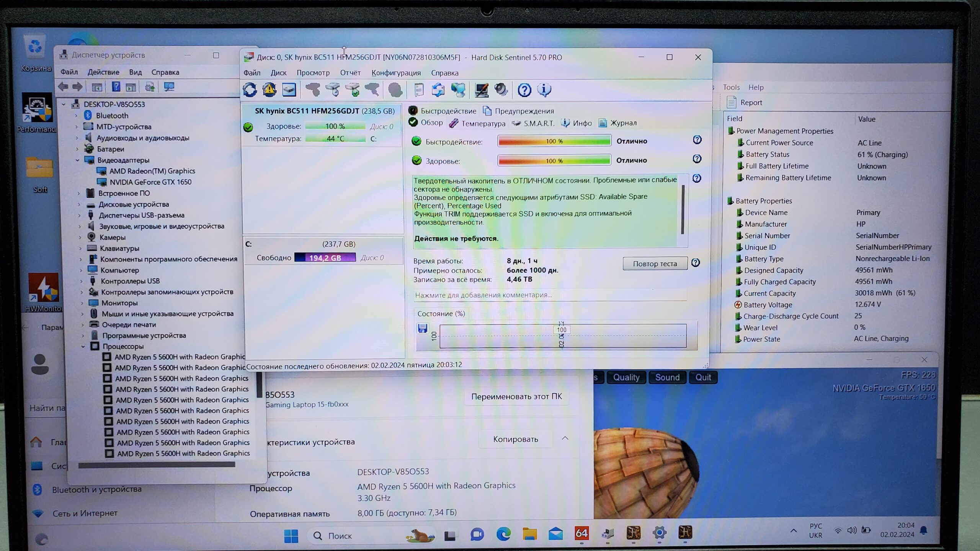Click the Повтор теста button
980x551 pixels.
point(655,264)
